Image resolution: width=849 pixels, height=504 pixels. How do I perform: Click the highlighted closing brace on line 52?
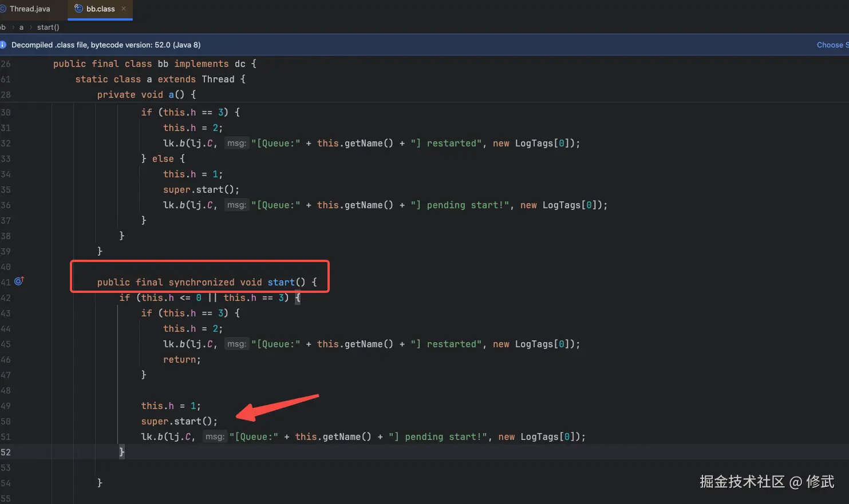[121, 452]
